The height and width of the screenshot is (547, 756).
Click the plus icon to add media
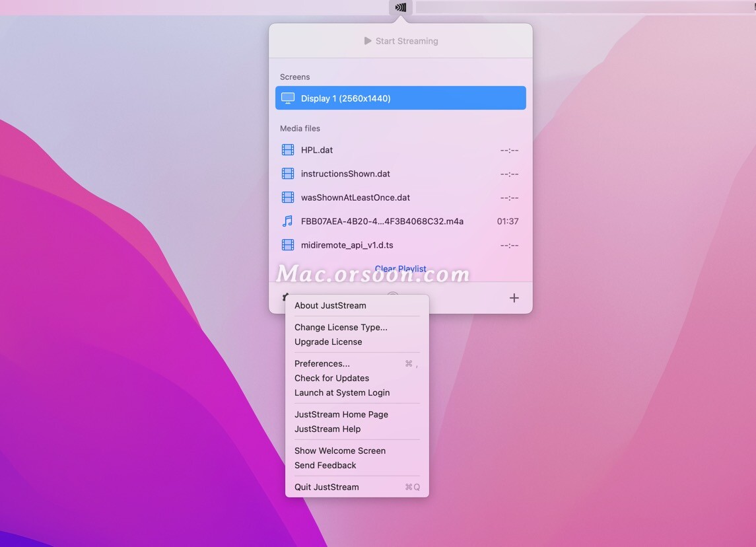[x=514, y=298]
